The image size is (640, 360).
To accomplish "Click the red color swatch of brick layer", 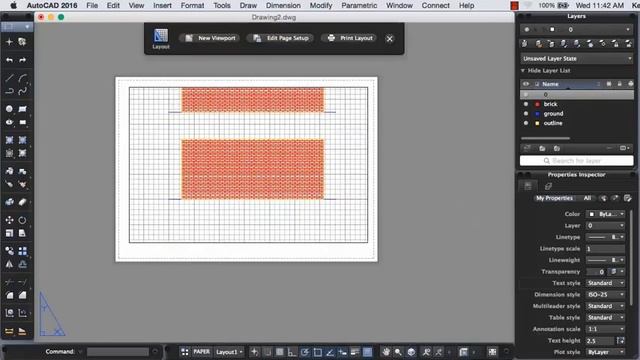I will [x=537, y=104].
